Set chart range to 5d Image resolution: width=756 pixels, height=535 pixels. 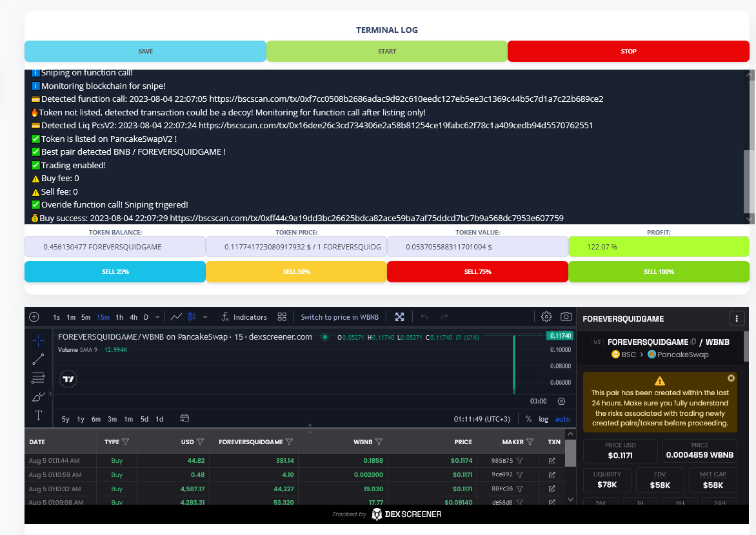click(144, 420)
